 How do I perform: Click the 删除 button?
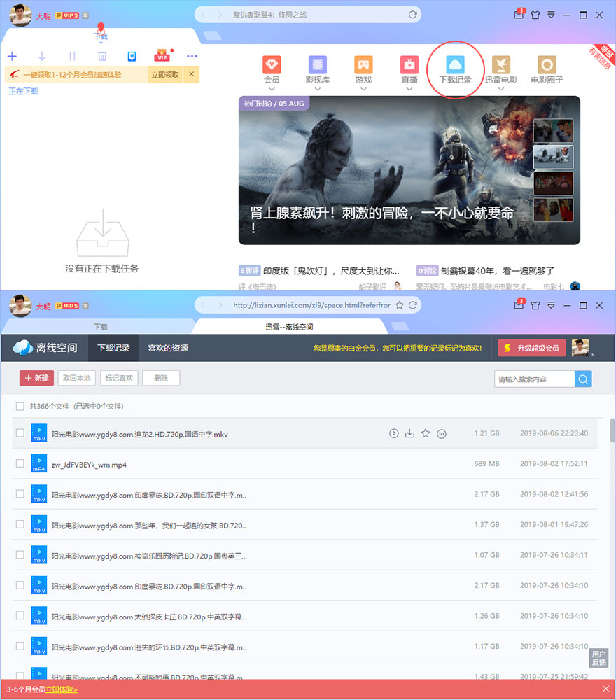point(161,378)
